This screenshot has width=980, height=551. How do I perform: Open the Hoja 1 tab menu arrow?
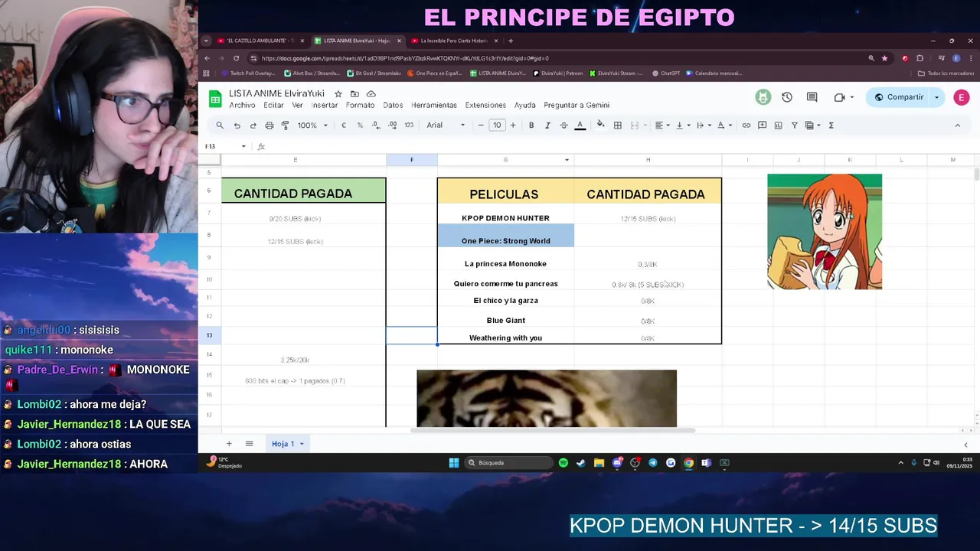pyautogui.click(x=302, y=444)
